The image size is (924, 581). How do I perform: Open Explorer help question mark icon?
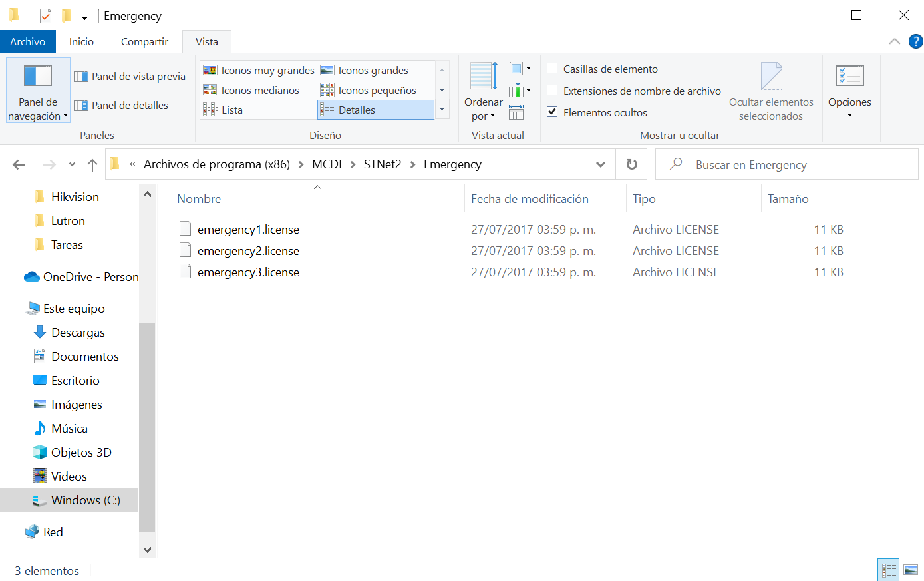tap(916, 41)
